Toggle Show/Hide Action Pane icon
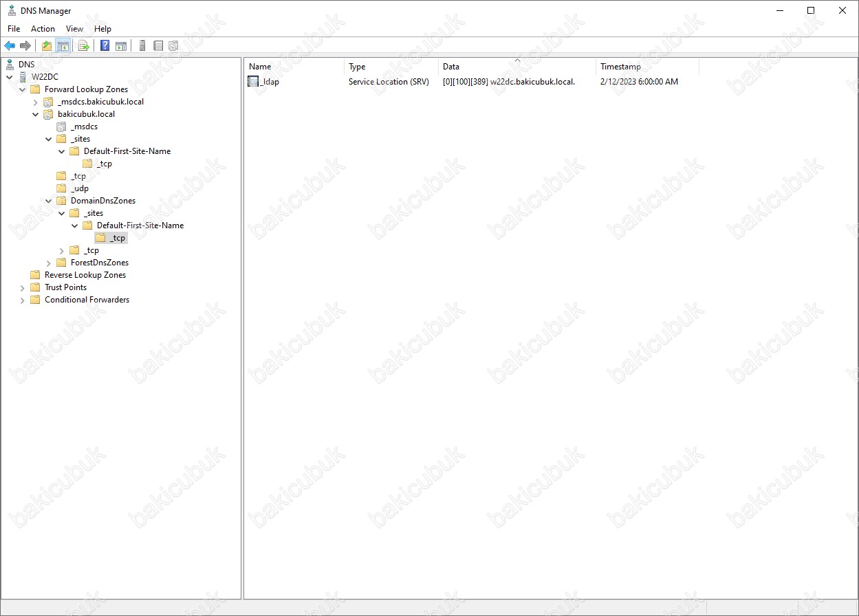Screen dimensions: 859x616 pyautogui.click(x=121, y=46)
